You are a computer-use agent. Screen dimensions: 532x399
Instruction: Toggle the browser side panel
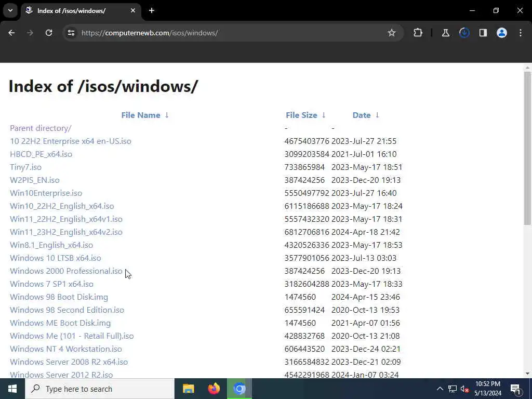click(x=483, y=33)
